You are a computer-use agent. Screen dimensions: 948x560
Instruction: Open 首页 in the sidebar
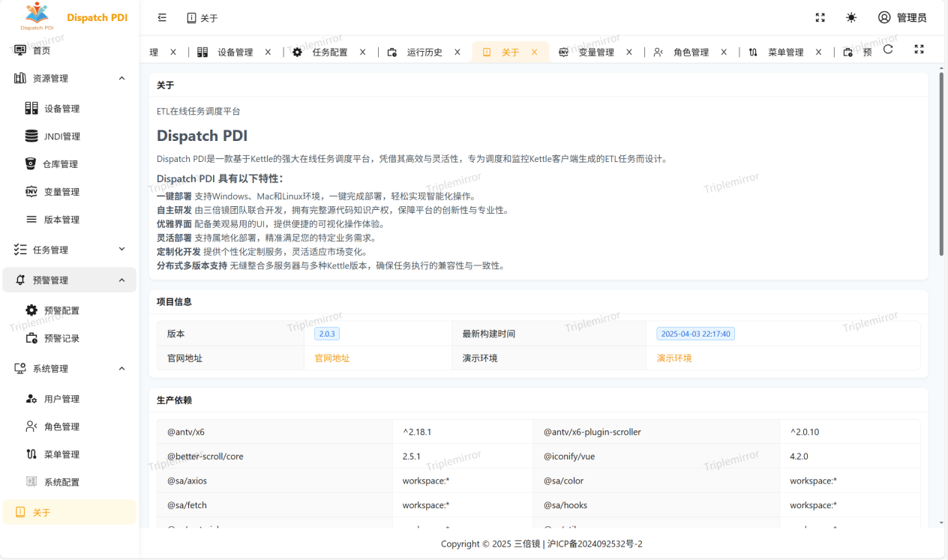(x=70, y=50)
